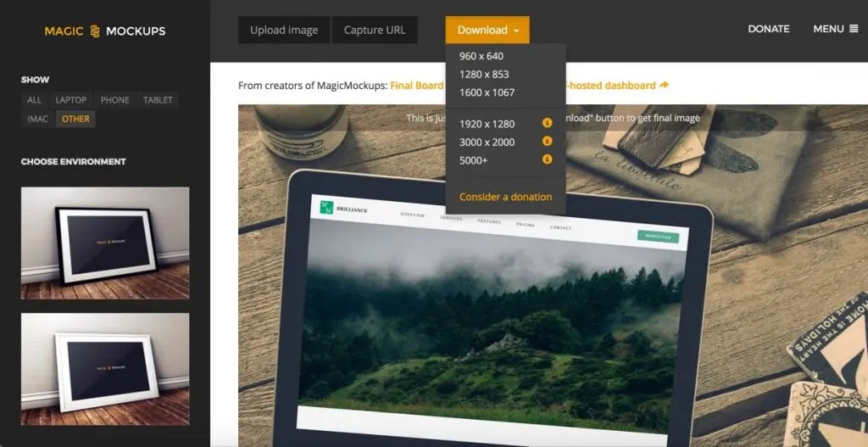Image resolution: width=868 pixels, height=447 pixels.
Task: Click the CHOOSE ENVIRONMENT heading
Action: [x=74, y=162]
